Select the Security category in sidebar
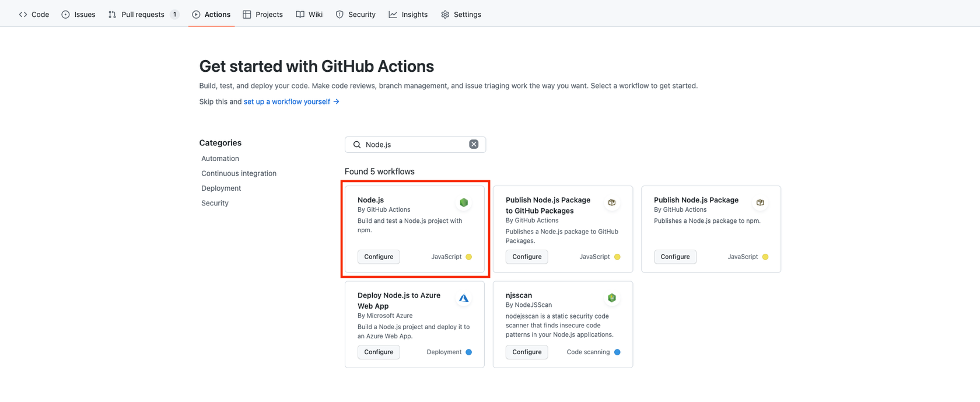This screenshot has width=980, height=402. (x=215, y=203)
